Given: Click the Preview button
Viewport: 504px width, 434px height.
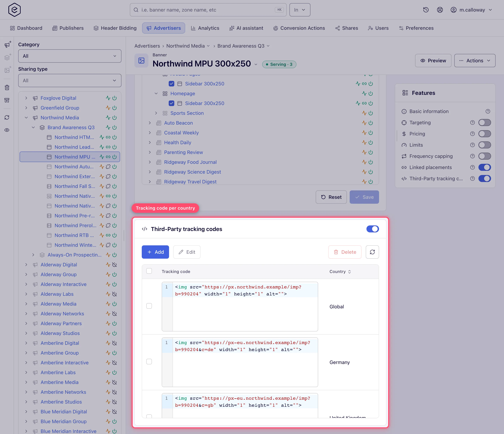Looking at the screenshot, I should (433, 61).
